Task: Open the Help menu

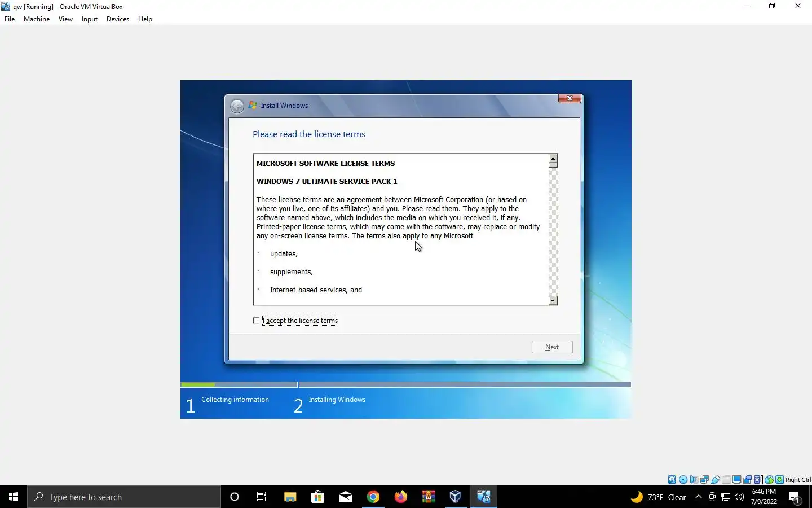Action: pos(145,19)
